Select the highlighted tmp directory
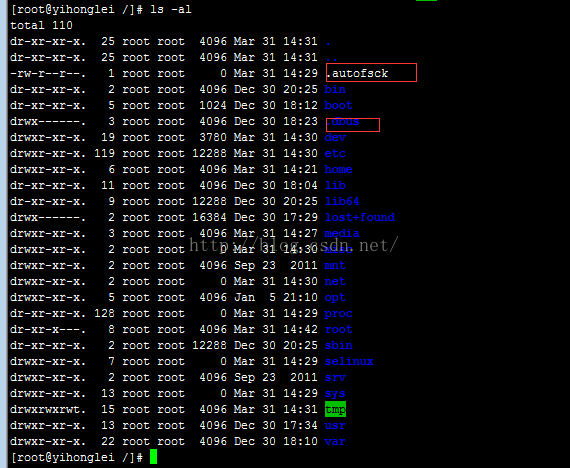The width and height of the screenshot is (570, 468). pos(335,409)
